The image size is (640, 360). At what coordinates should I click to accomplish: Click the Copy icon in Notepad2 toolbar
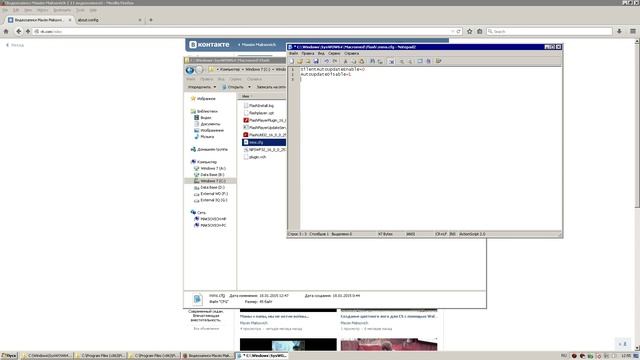click(353, 61)
